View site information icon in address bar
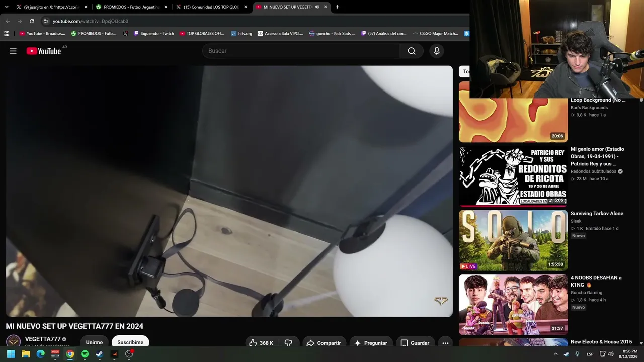Screen dimensions: 644x362 46,21
